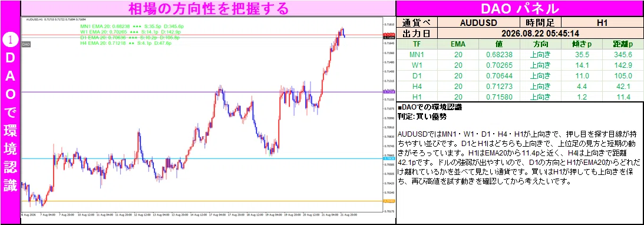Click the EMA 20 cell in the W1 row
Screen dimensions: 644x225
pos(458,65)
